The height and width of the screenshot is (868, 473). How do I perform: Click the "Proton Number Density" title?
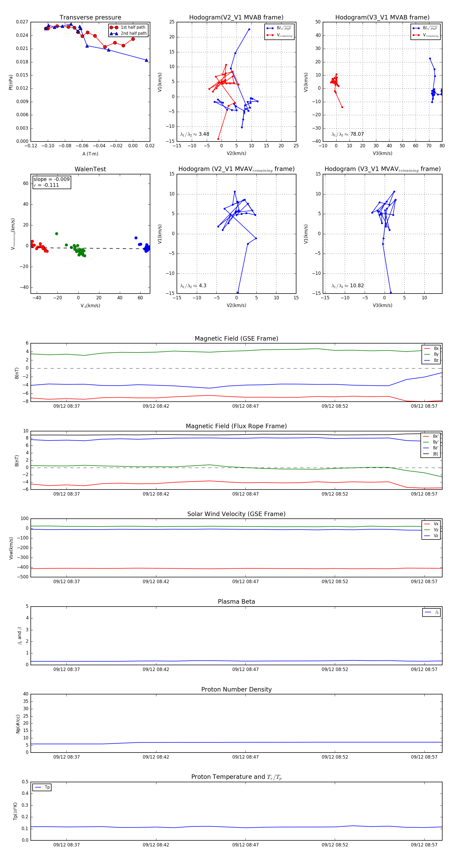236,689
